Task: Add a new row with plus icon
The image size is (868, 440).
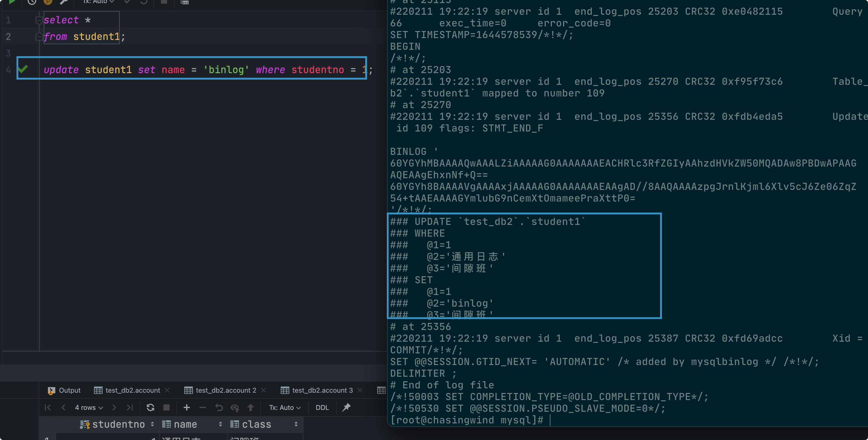Action: click(x=186, y=407)
